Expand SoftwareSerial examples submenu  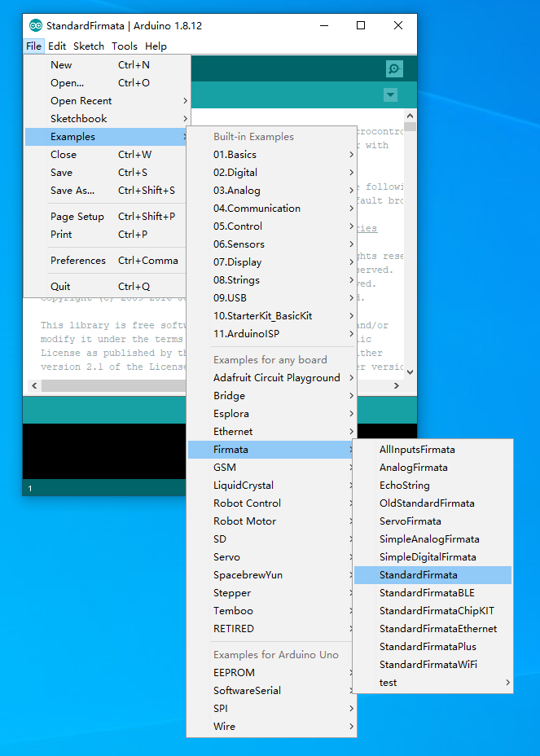pyautogui.click(x=271, y=691)
